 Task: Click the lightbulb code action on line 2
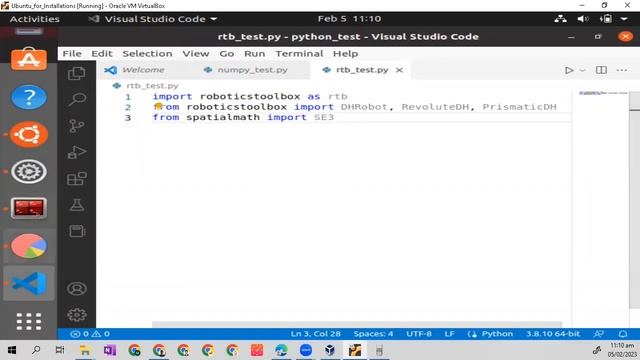[x=158, y=106]
